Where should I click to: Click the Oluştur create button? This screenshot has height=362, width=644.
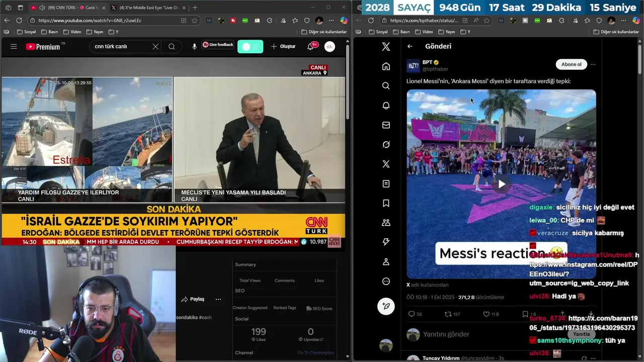pyautogui.click(x=283, y=46)
